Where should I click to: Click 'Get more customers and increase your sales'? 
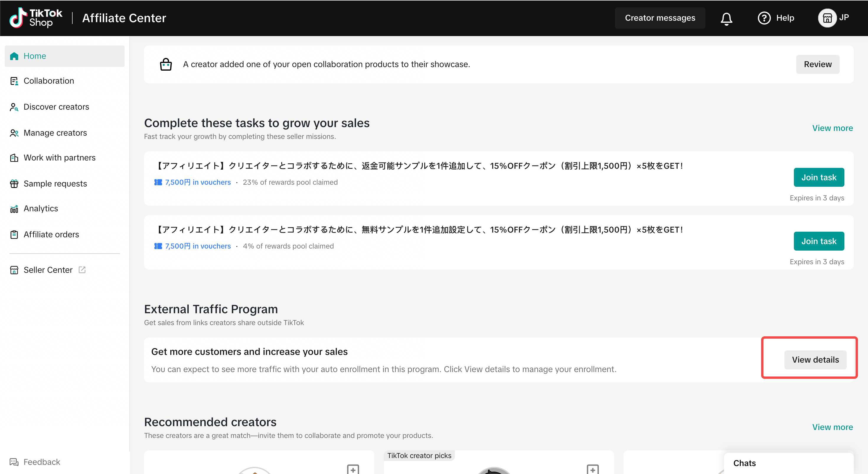(249, 352)
